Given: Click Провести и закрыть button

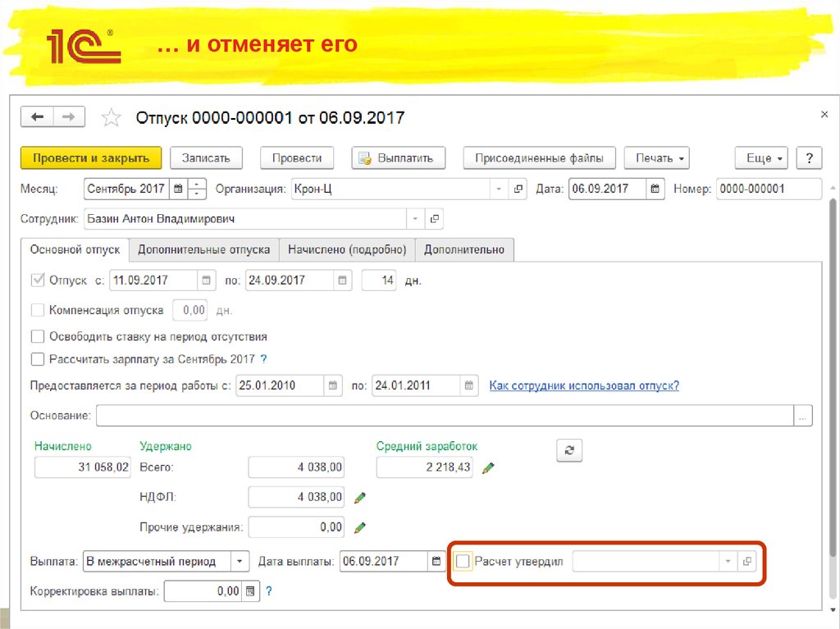Looking at the screenshot, I should tap(90, 157).
